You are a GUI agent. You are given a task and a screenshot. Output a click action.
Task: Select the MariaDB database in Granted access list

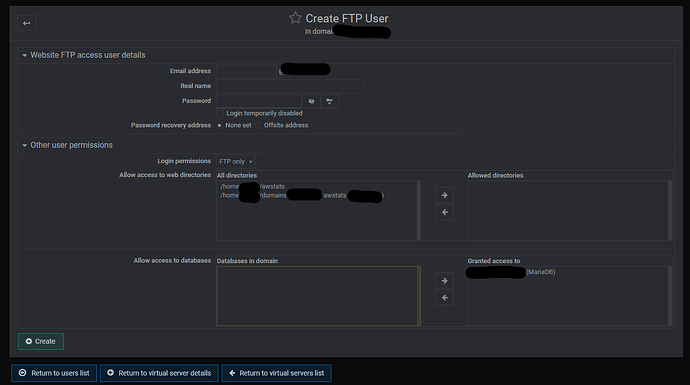click(511, 272)
